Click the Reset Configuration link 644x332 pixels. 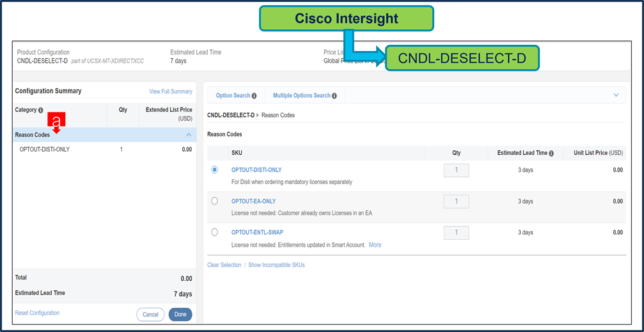(x=37, y=313)
